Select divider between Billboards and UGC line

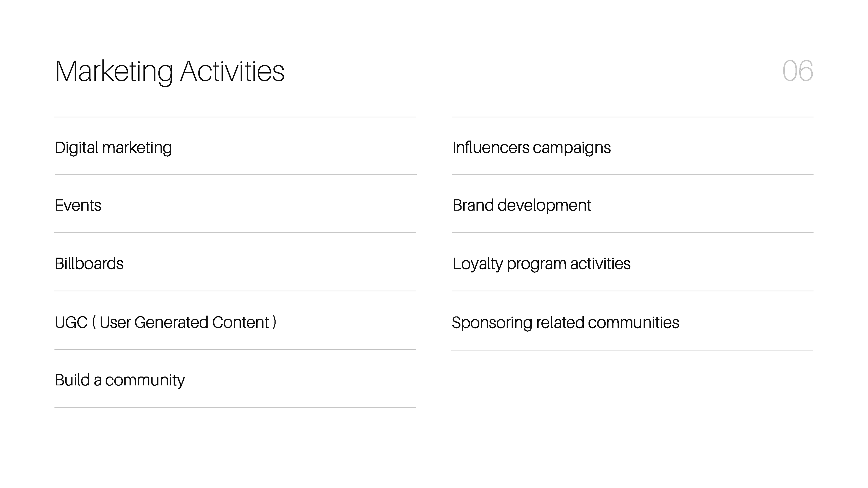235,291
